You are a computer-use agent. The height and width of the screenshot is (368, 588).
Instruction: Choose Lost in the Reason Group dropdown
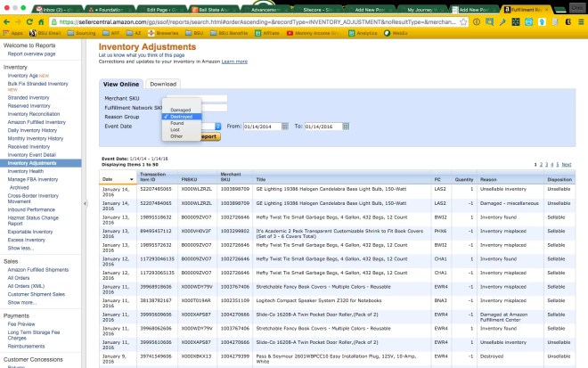pos(182,129)
